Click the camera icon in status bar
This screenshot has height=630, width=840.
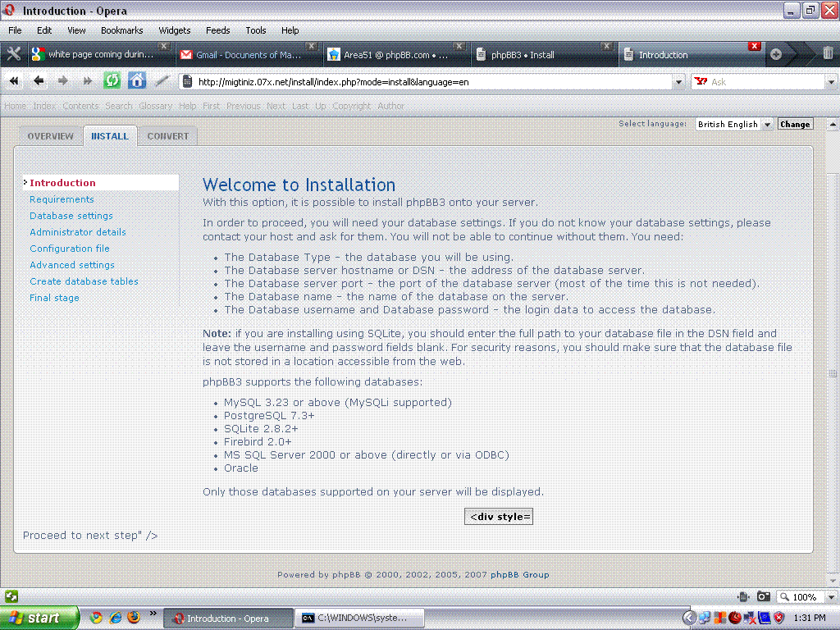764,596
